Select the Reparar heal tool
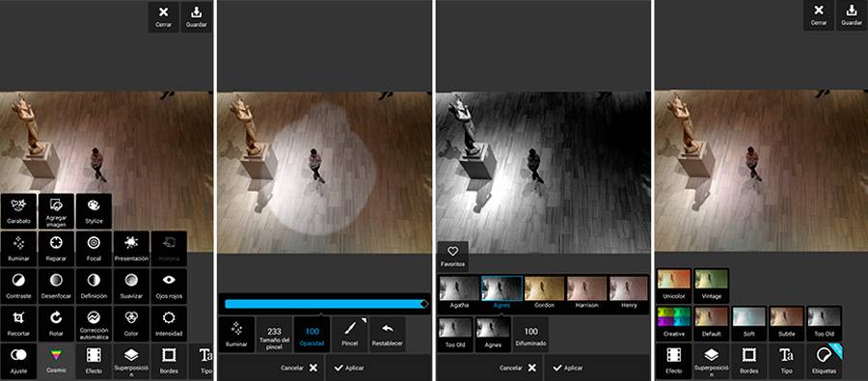The width and height of the screenshot is (868, 381). tap(57, 249)
